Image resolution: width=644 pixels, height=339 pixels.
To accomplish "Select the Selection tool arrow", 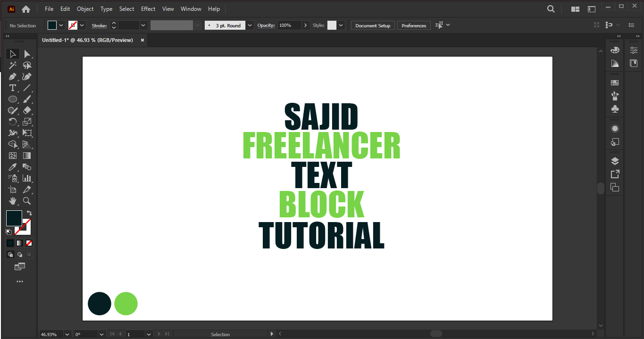I will click(13, 54).
